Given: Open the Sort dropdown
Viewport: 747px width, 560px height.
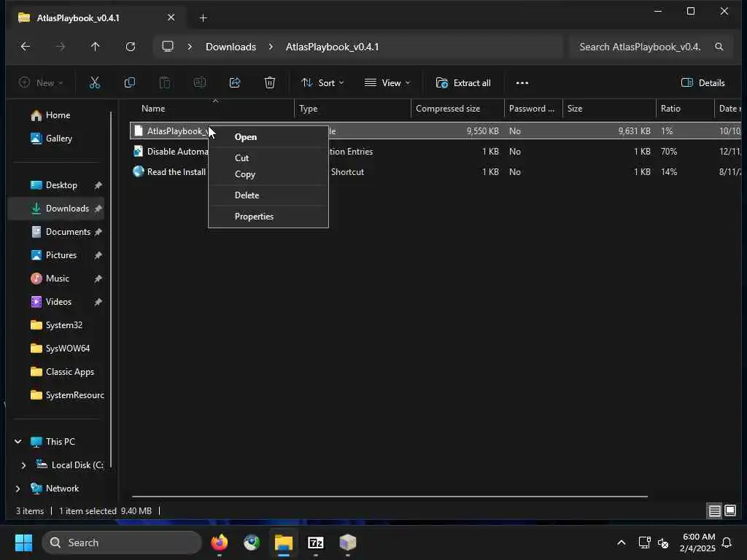Looking at the screenshot, I should (322, 83).
